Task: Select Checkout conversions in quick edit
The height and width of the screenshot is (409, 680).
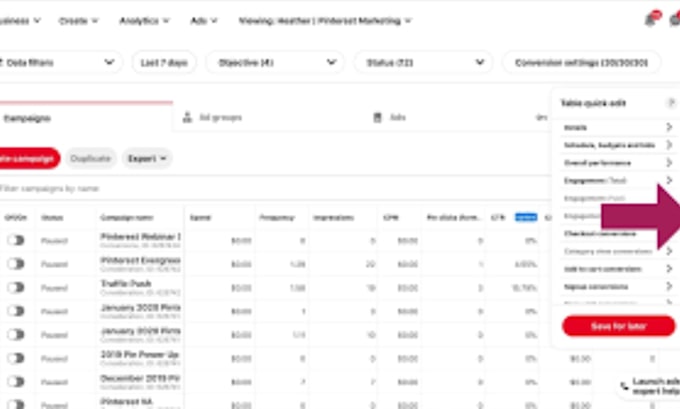Action: pos(600,233)
